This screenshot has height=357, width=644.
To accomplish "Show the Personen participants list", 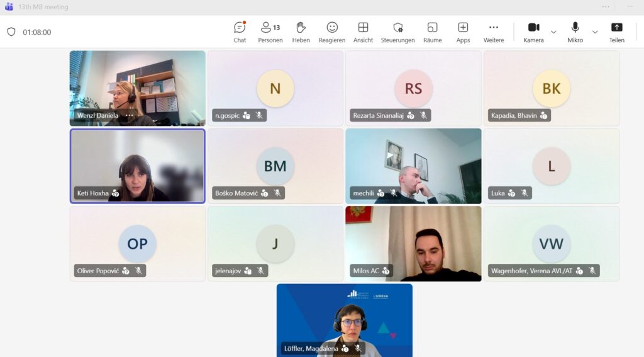I will 270,31.
